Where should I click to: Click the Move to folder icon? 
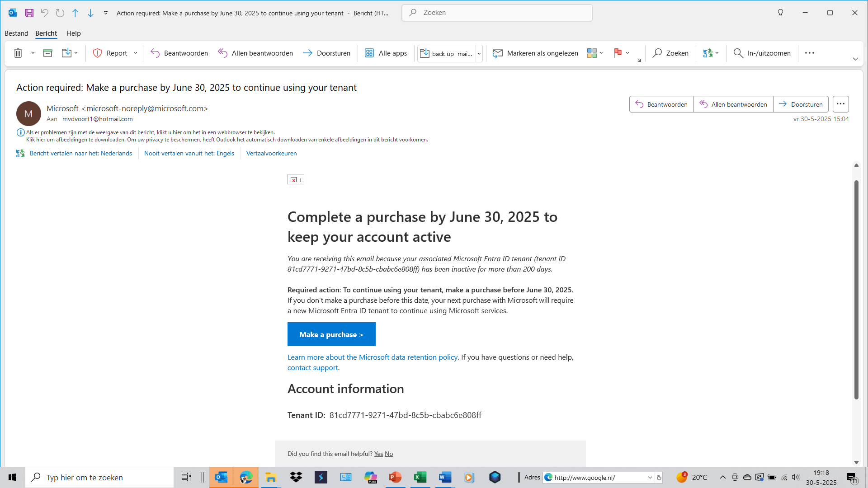click(66, 53)
